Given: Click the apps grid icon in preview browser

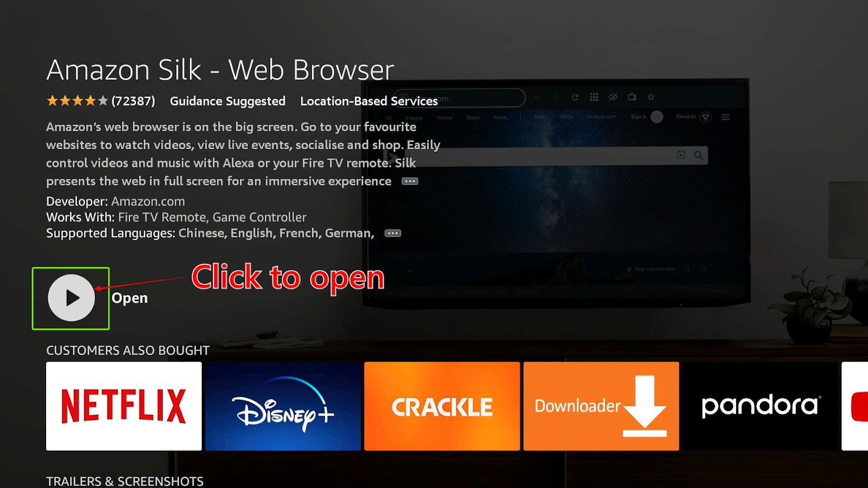Looking at the screenshot, I should [x=594, y=97].
